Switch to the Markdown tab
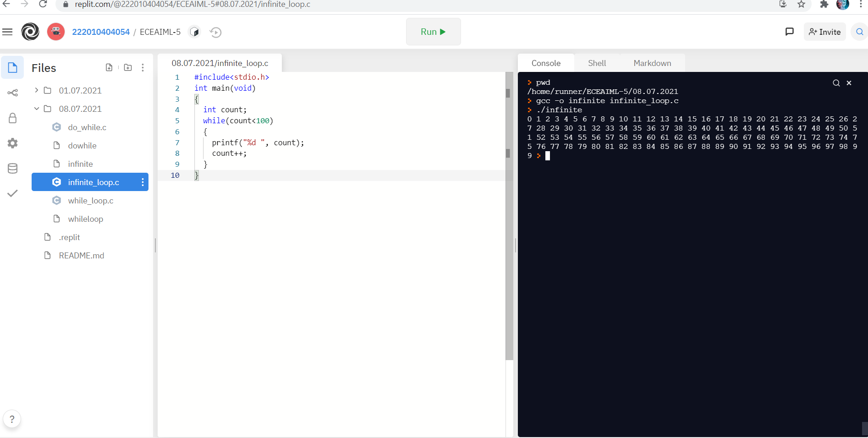The image size is (868, 438). 652,63
